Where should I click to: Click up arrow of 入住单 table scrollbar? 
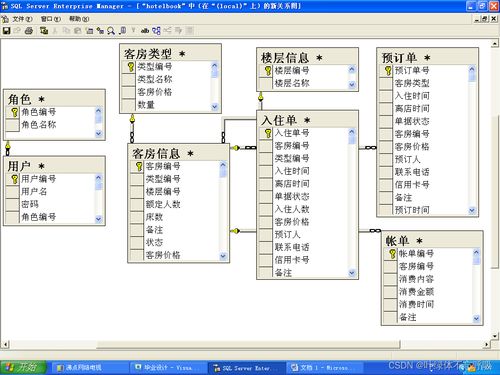(x=352, y=132)
